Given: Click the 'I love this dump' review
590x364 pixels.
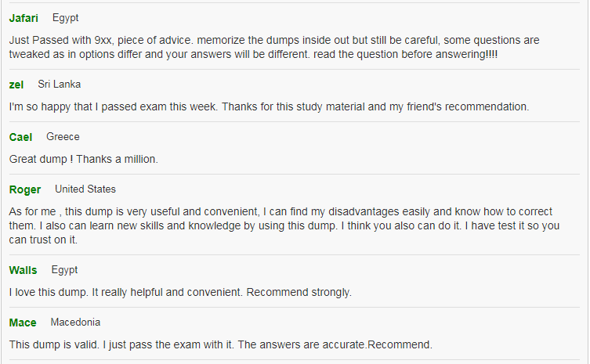Looking at the screenshot, I should (180, 292).
